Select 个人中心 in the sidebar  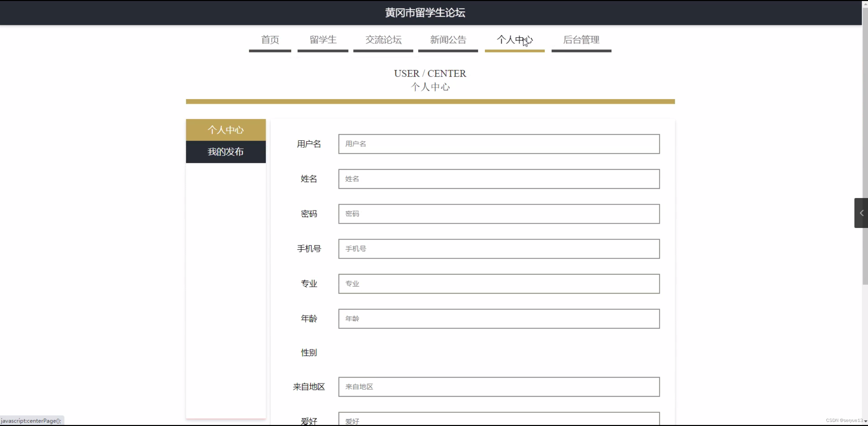coord(226,130)
